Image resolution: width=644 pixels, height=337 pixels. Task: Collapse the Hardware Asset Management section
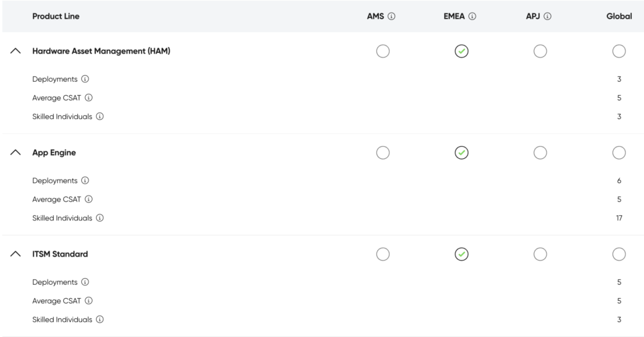(14, 52)
